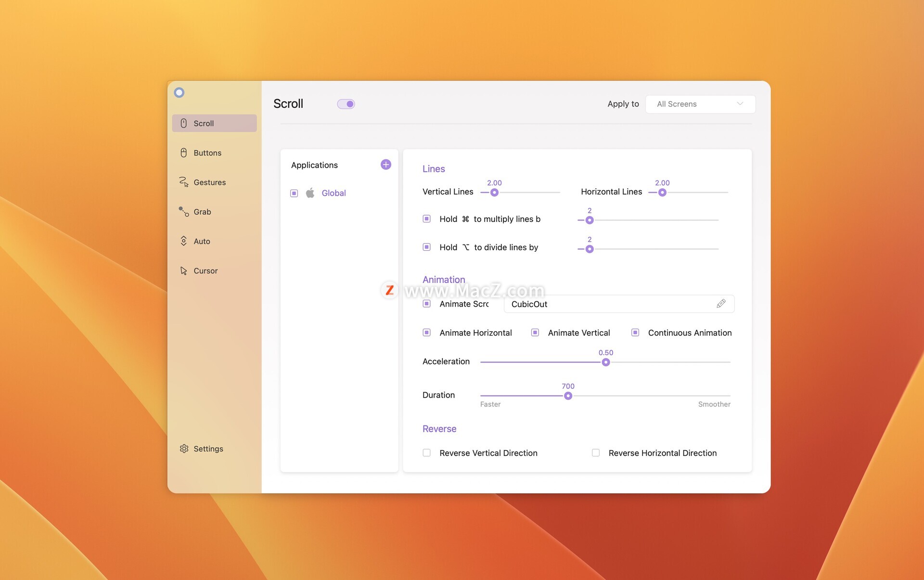Viewport: 924px width, 580px height.
Task: Open the Settings page
Action: point(214,449)
